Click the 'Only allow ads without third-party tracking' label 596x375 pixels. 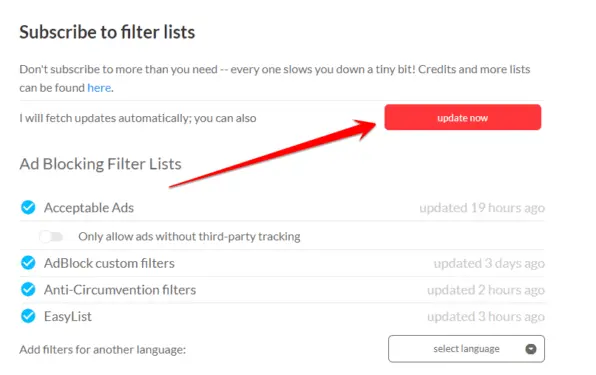189,237
